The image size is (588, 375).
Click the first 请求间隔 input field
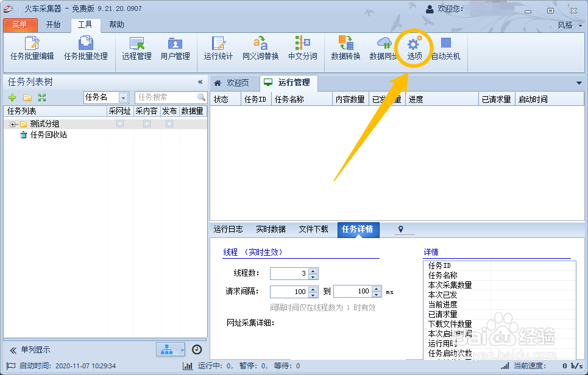pos(289,292)
